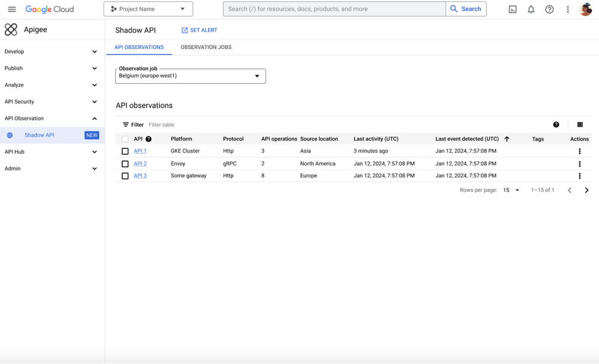The width and height of the screenshot is (599, 364).
Task: Open the Rows per page dropdown
Action: [511, 190]
